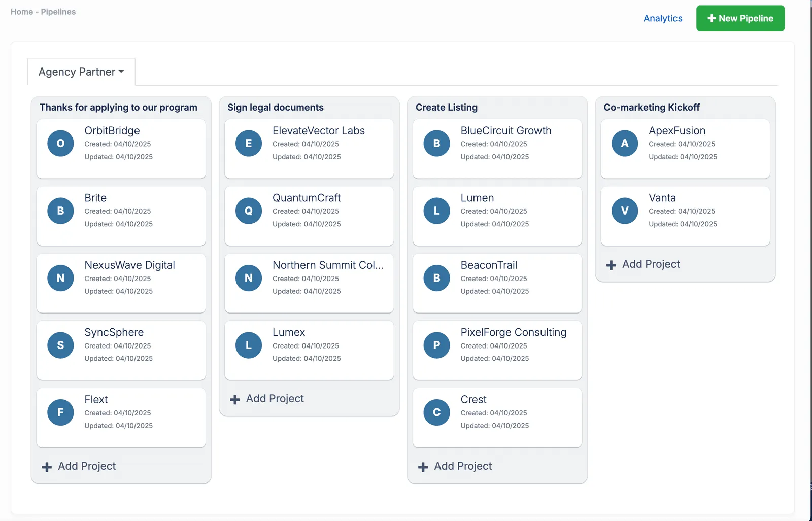812x521 pixels.
Task: Open the Crest project title
Action: pos(473,399)
